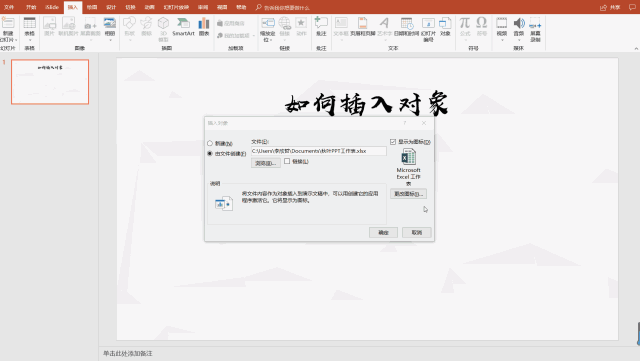Switch to the Design tab
Screen dimensions: 640x361
pos(111,7)
